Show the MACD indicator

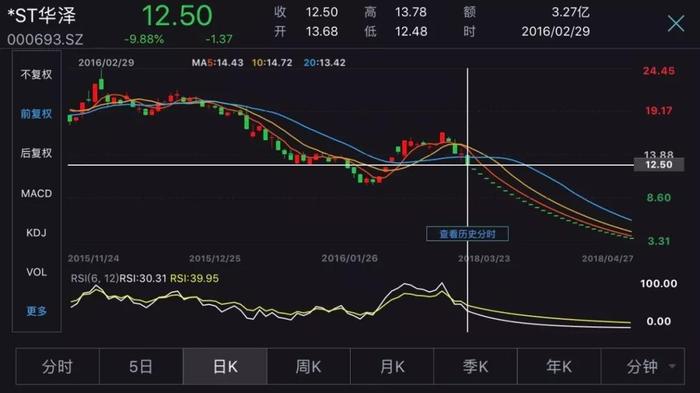(x=36, y=193)
